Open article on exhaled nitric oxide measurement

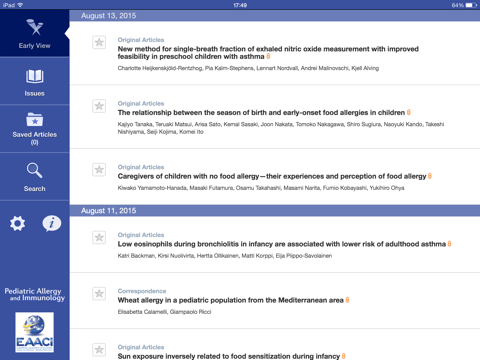[x=268, y=53]
